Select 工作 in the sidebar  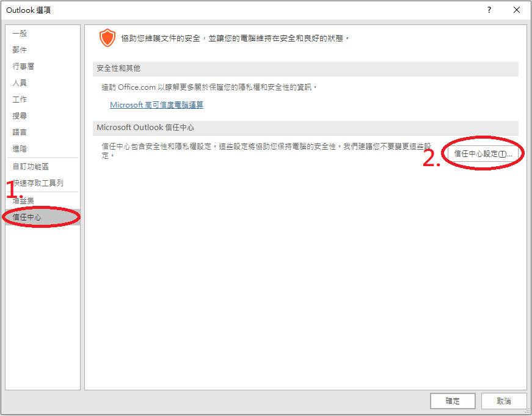(43, 100)
